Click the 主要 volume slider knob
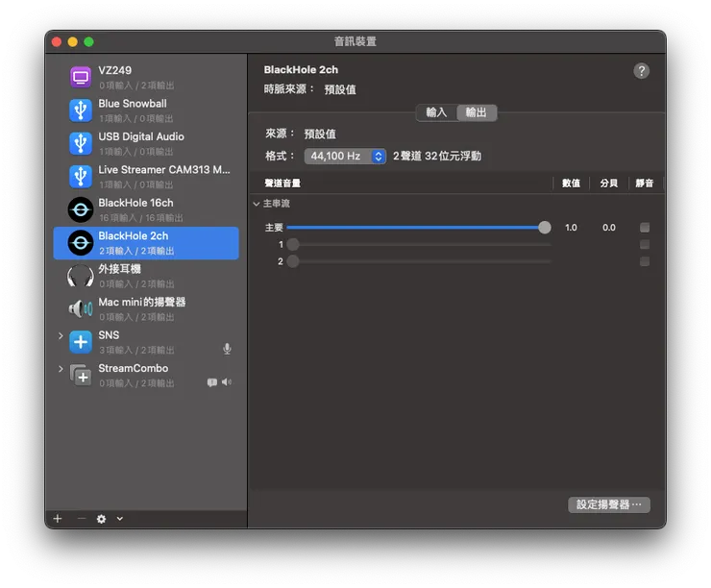 (545, 227)
